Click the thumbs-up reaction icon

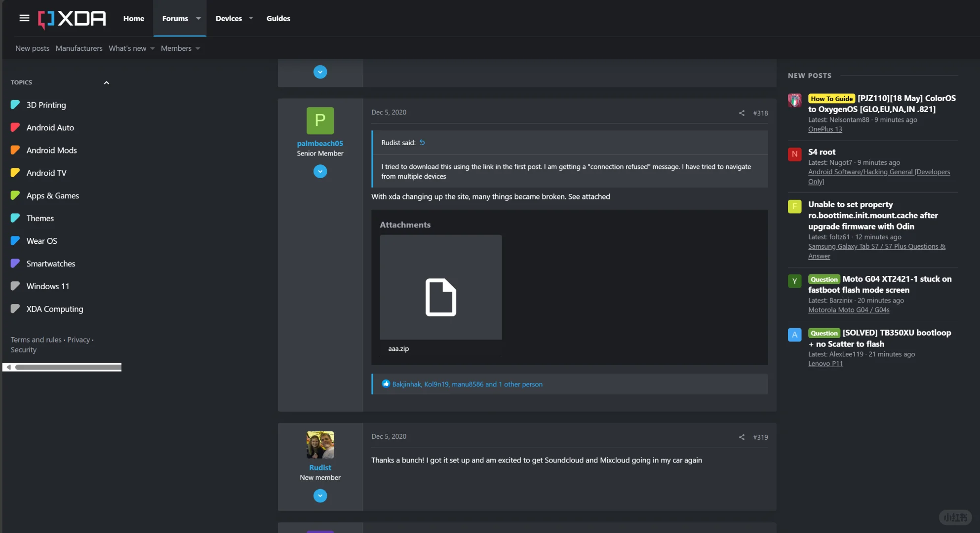(386, 384)
